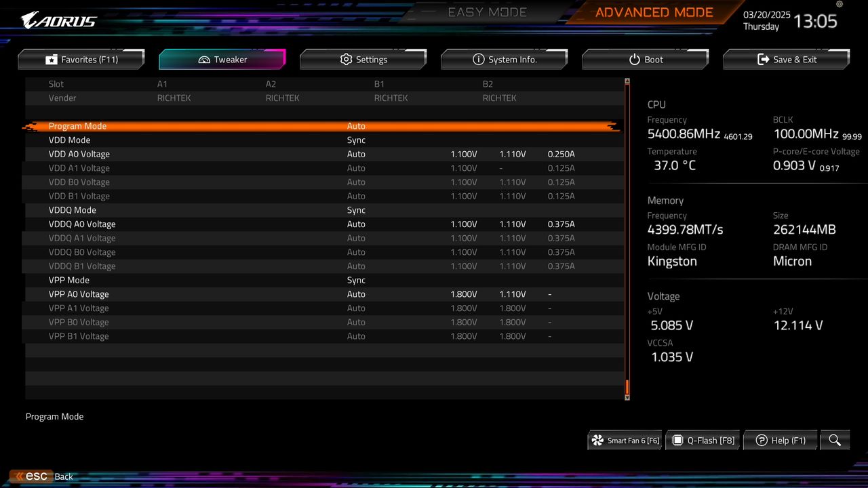The height and width of the screenshot is (488, 868).
Task: Click the 1.800V value in VPP A0 row
Action: 464,294
